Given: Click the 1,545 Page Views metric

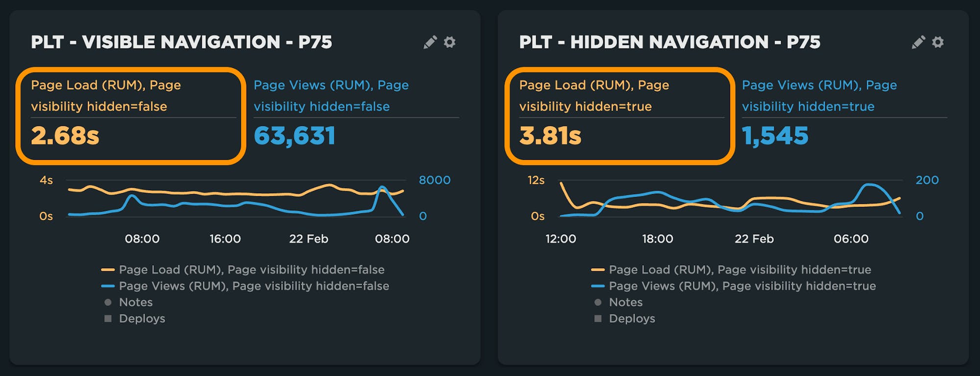Looking at the screenshot, I should pyautogui.click(x=775, y=136).
